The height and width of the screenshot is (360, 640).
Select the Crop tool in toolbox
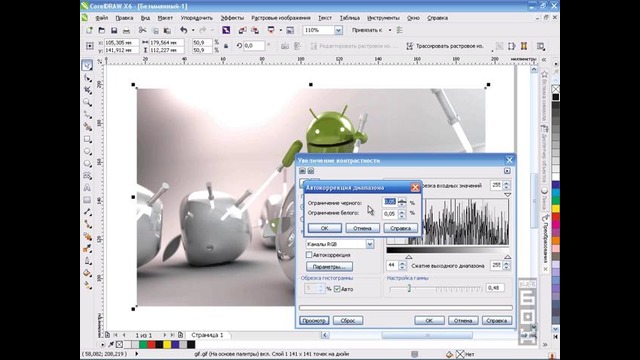click(x=87, y=90)
